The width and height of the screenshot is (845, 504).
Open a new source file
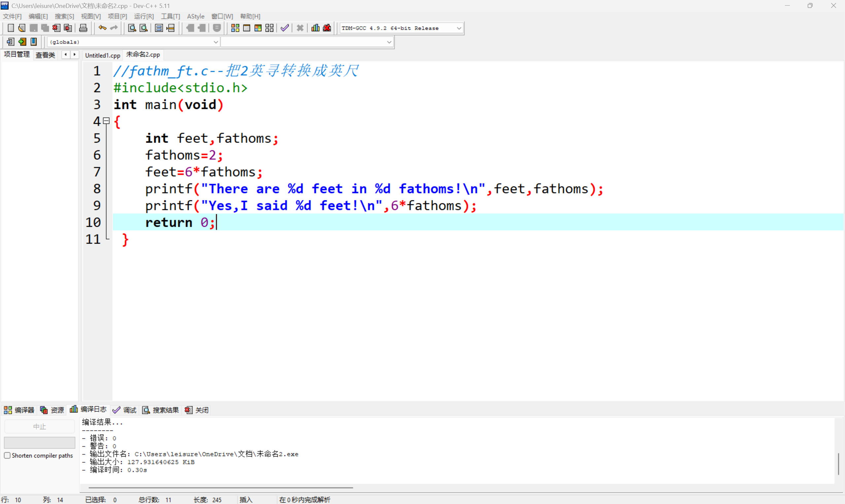(x=11, y=28)
